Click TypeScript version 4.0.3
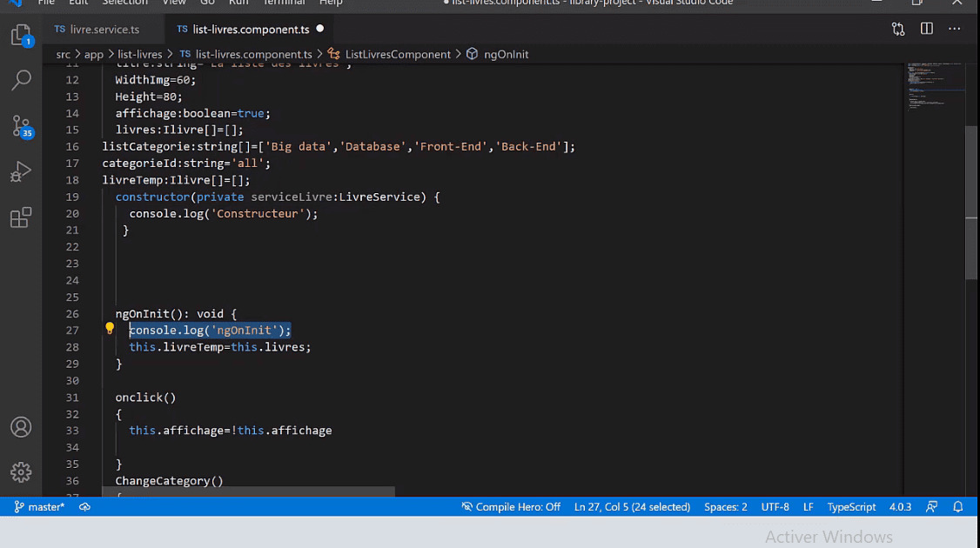Viewport: 980px width, 548px height. point(900,507)
